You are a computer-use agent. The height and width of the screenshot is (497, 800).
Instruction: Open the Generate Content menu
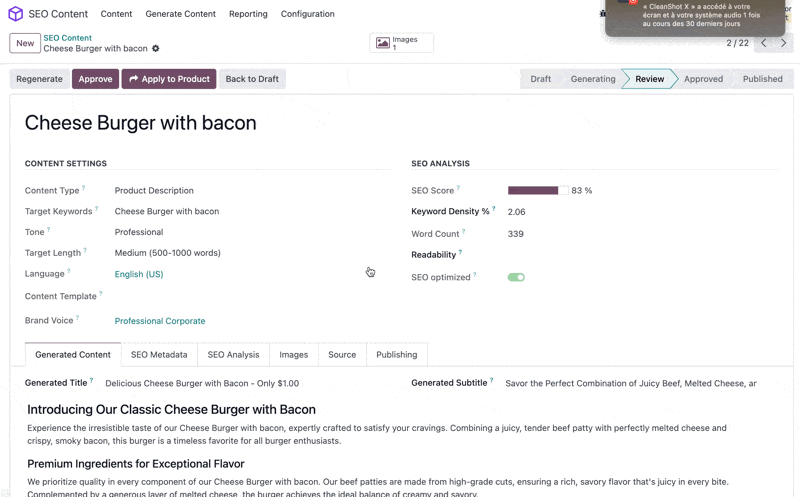click(180, 14)
